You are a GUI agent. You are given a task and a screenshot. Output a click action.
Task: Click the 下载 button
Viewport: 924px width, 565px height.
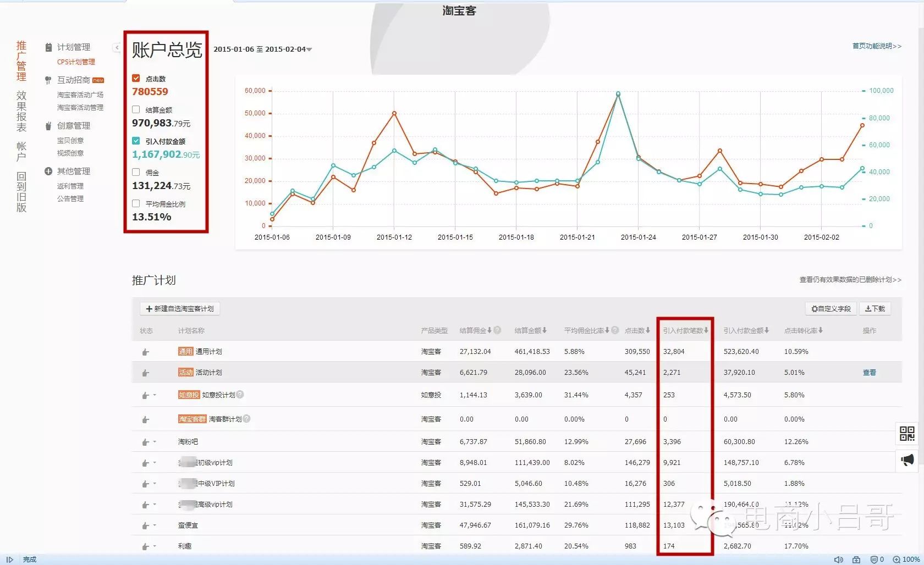click(875, 309)
